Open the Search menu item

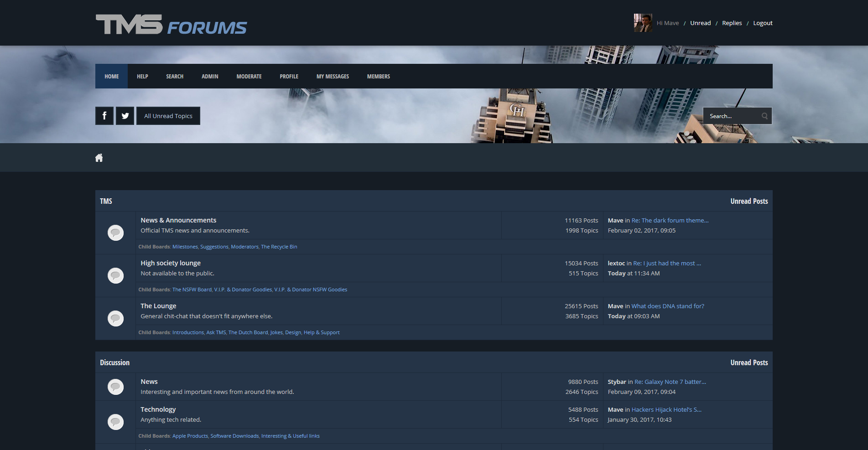175,76
